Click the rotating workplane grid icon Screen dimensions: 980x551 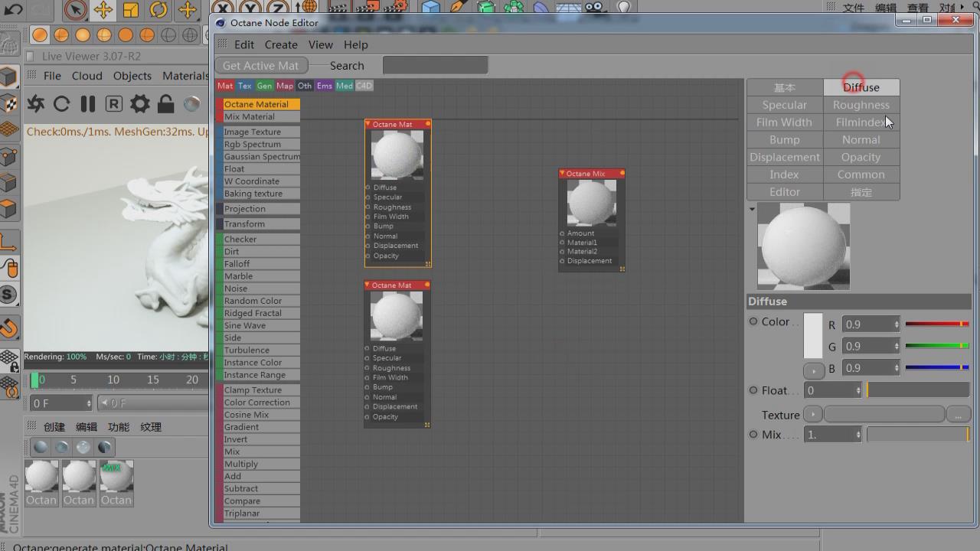pyautogui.click(x=8, y=388)
